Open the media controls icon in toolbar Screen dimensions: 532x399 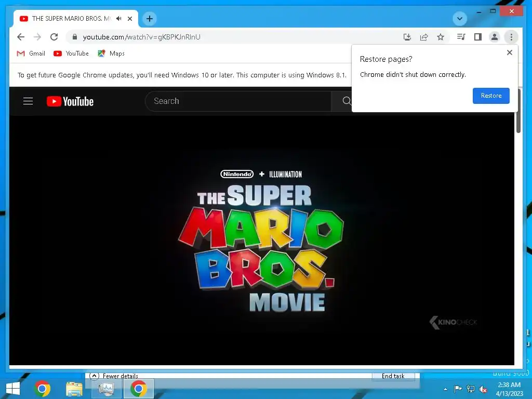461,37
